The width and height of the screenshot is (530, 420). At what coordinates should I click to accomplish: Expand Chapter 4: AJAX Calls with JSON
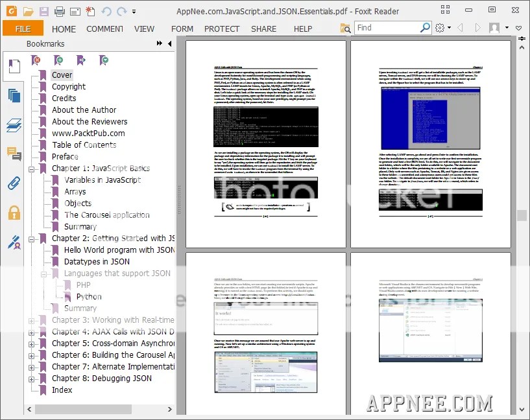point(31,331)
